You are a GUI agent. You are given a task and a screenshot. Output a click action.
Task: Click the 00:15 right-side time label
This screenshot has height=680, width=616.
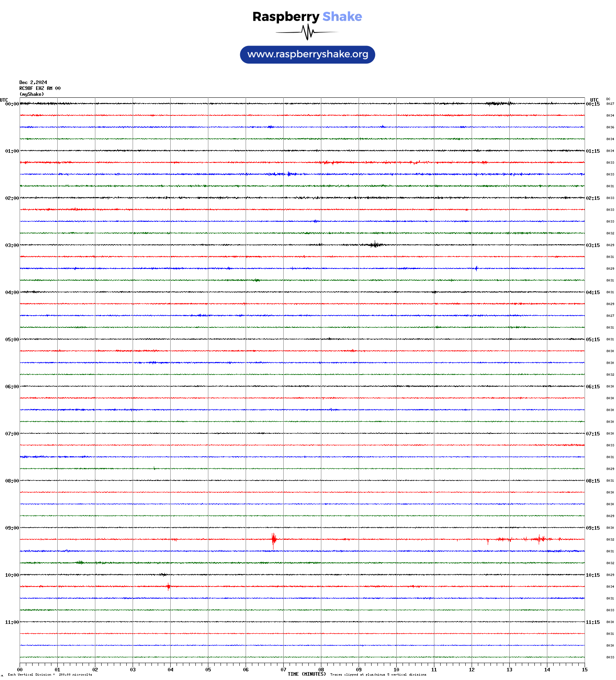(593, 104)
